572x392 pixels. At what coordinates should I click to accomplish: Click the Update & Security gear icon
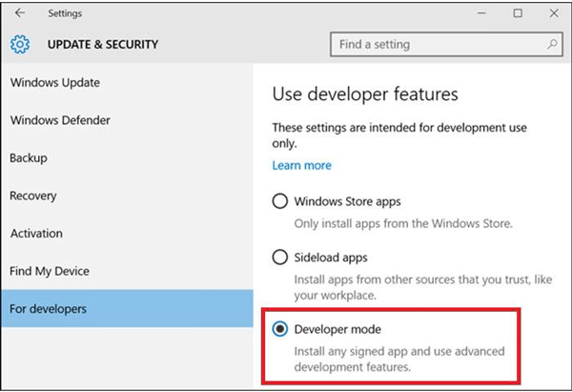coord(20,44)
